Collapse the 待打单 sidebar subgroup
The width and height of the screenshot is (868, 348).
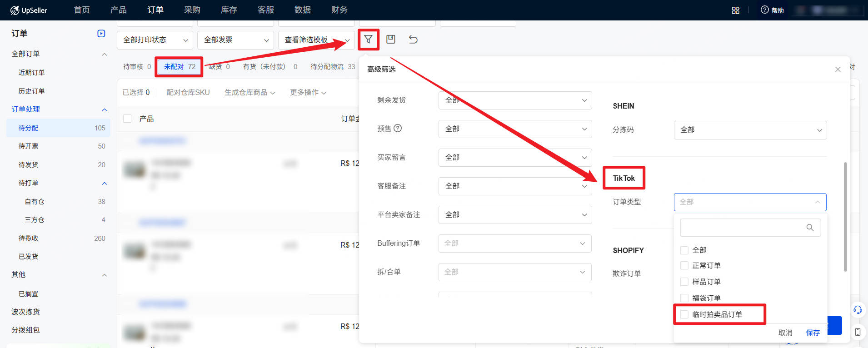tap(105, 183)
